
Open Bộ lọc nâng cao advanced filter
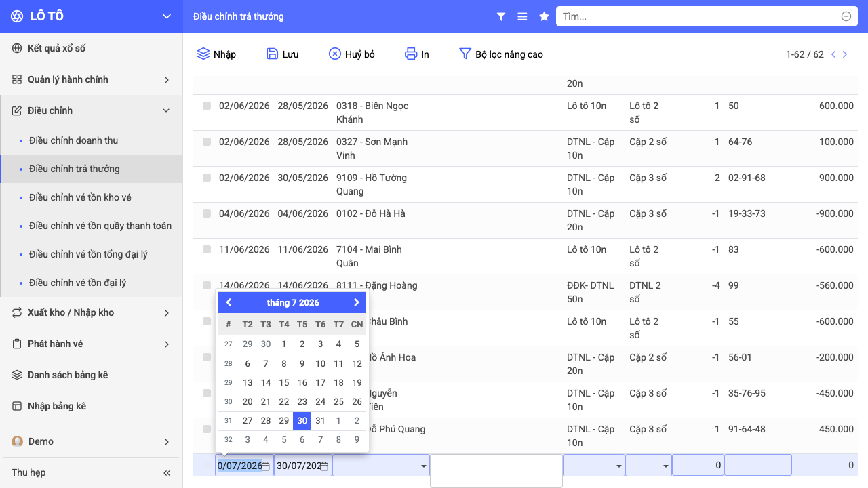point(500,54)
